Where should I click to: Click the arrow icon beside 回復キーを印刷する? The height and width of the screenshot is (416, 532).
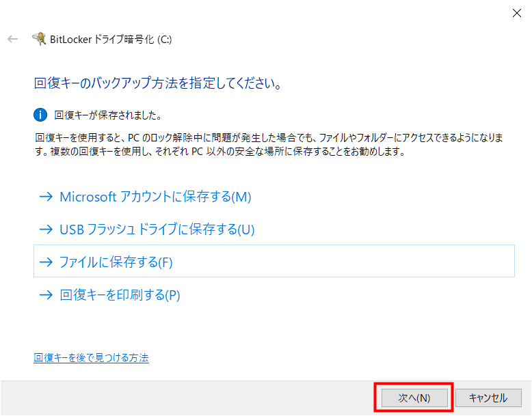pyautogui.click(x=46, y=295)
